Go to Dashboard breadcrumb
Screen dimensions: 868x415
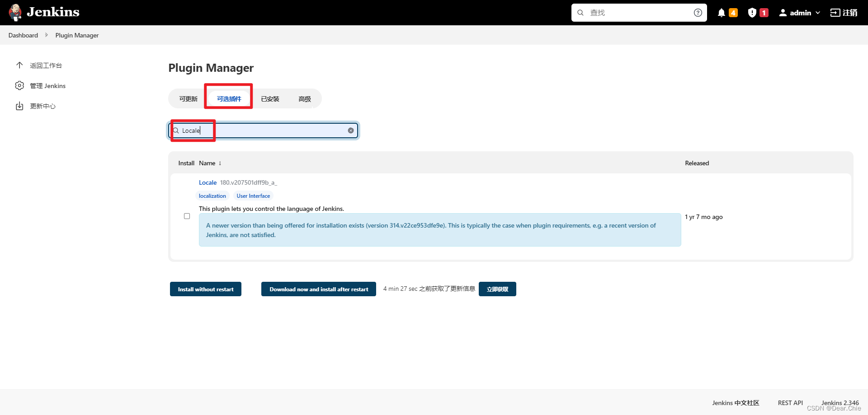click(23, 35)
